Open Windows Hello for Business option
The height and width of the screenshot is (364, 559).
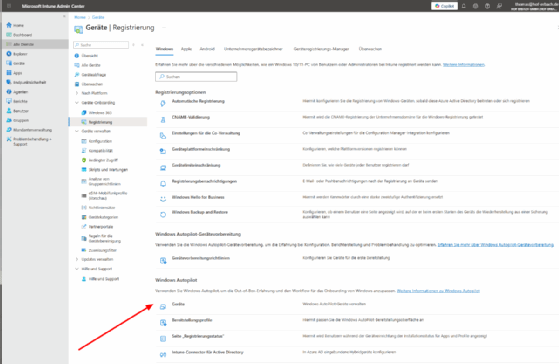tap(198, 197)
